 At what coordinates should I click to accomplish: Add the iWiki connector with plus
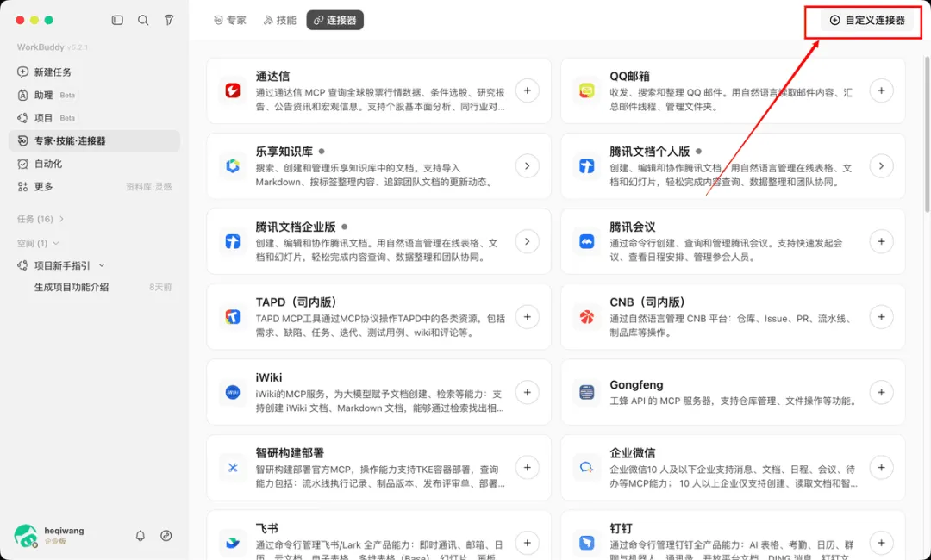tap(528, 392)
